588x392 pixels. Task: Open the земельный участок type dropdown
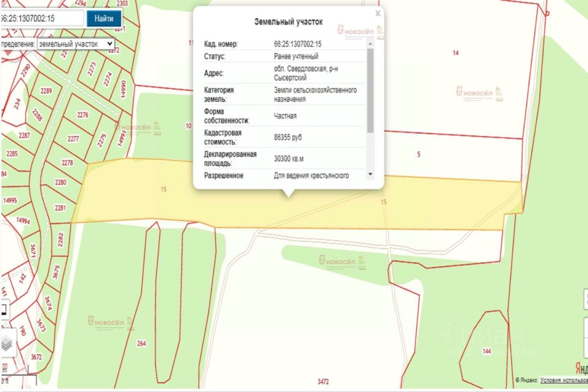pyautogui.click(x=75, y=44)
